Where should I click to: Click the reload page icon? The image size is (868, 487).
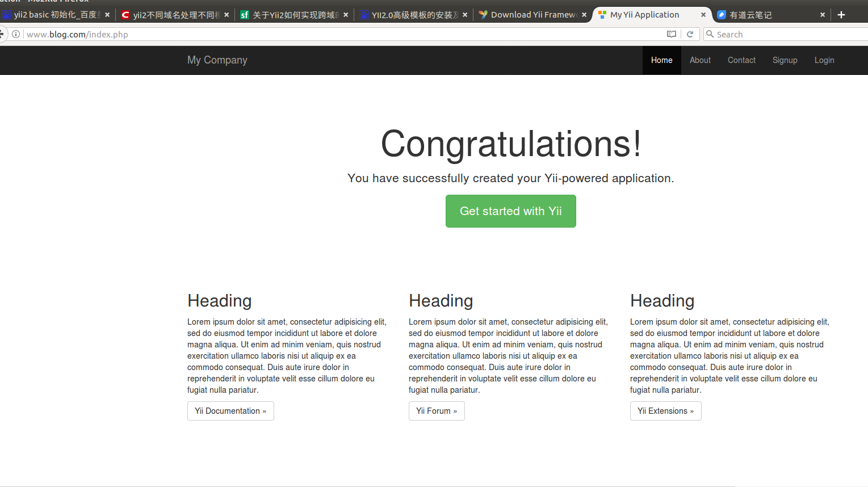click(690, 34)
